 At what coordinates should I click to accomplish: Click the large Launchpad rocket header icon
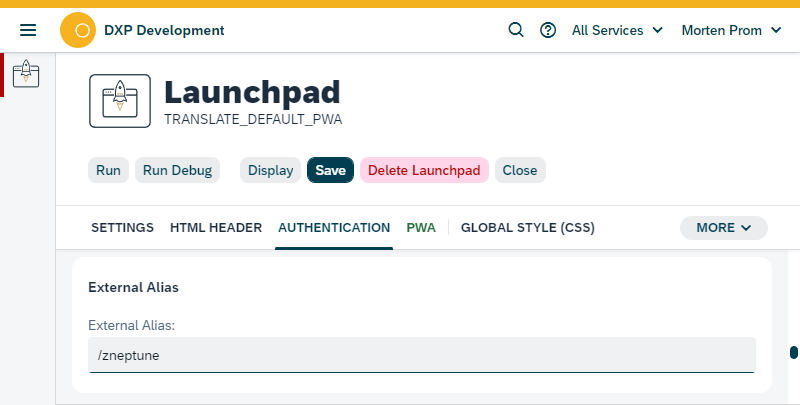point(120,101)
